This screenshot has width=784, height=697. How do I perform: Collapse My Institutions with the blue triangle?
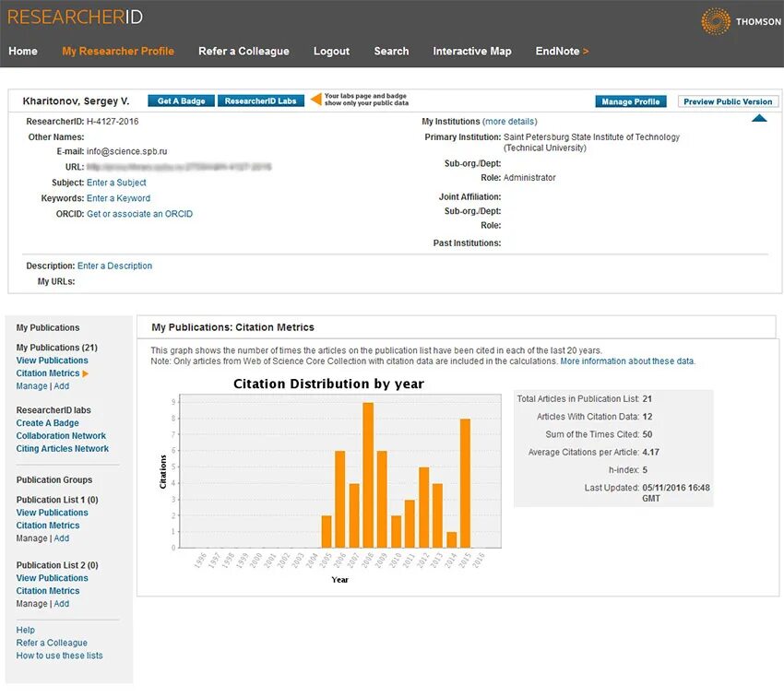pyautogui.click(x=760, y=118)
